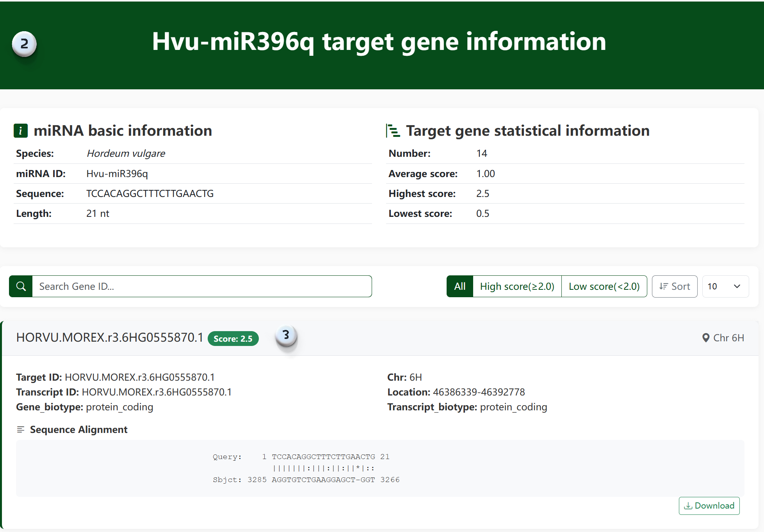Click the Sbjct alignment line
The height and width of the screenshot is (532, 764).
pos(306,480)
